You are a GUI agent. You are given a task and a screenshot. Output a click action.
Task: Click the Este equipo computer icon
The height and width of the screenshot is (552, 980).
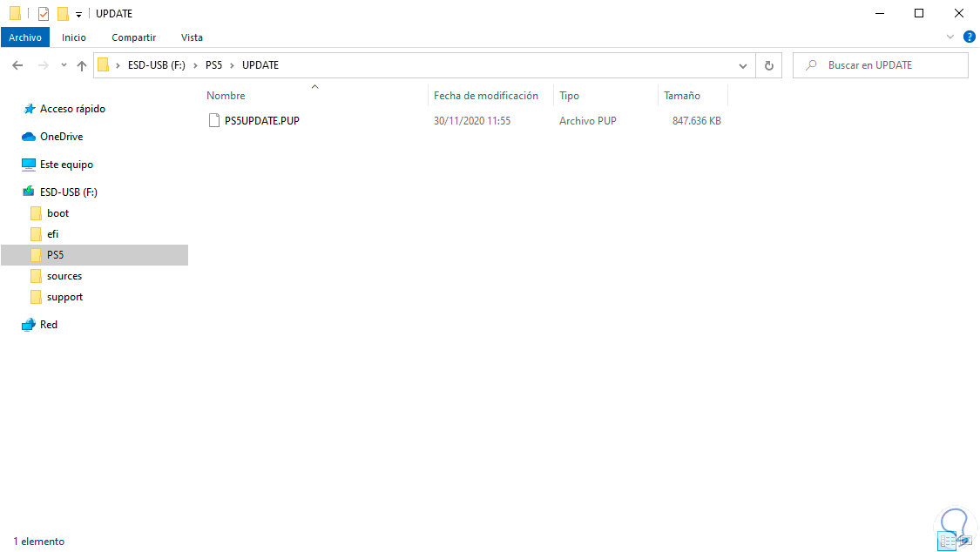click(29, 165)
